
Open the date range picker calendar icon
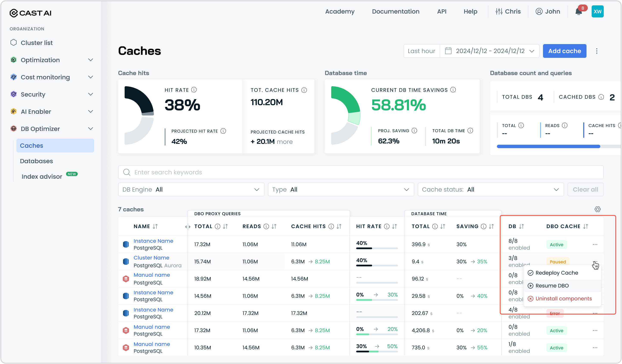click(x=448, y=51)
